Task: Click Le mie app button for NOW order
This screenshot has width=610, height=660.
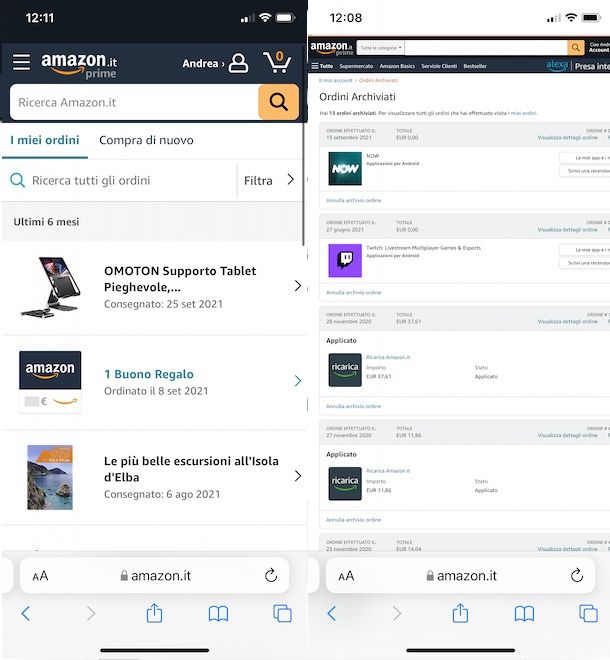Action: 586,158
